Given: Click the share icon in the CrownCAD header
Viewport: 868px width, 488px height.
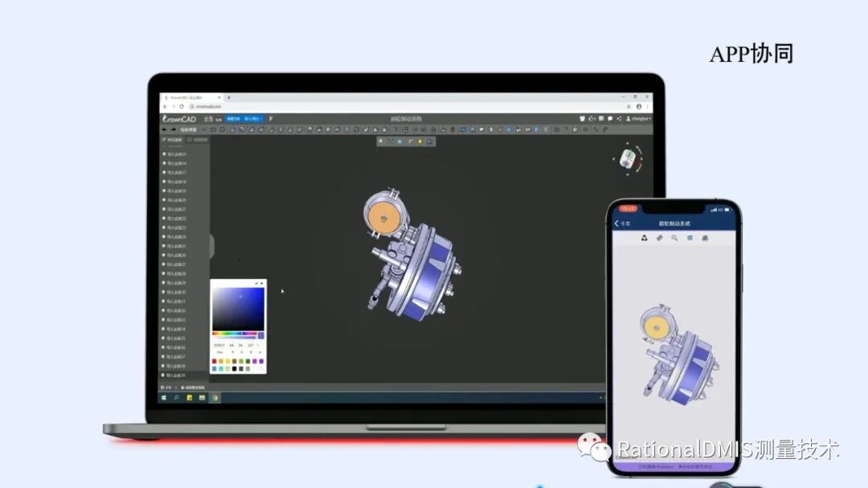Looking at the screenshot, I should point(619,118).
